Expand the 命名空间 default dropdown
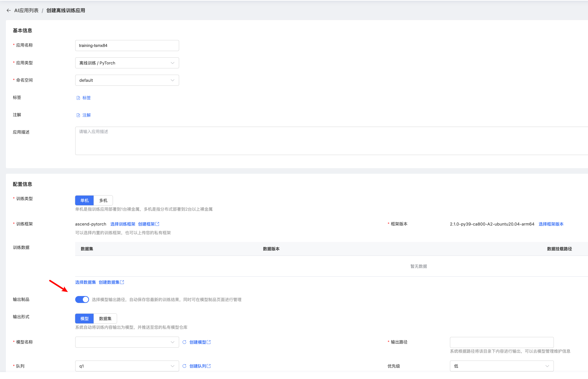 click(x=127, y=80)
